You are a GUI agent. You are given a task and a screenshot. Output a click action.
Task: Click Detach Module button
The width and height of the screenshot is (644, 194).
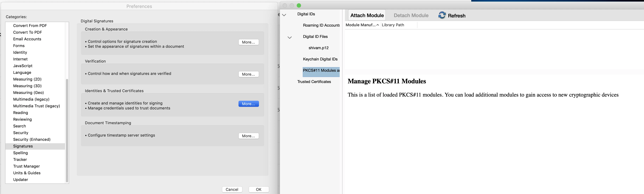coord(411,15)
